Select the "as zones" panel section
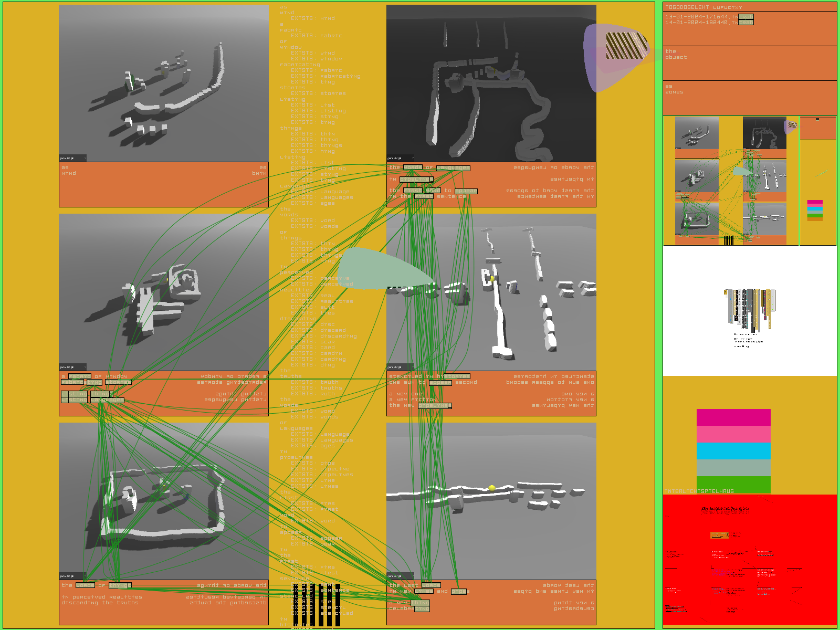The width and height of the screenshot is (840, 630). [749, 98]
